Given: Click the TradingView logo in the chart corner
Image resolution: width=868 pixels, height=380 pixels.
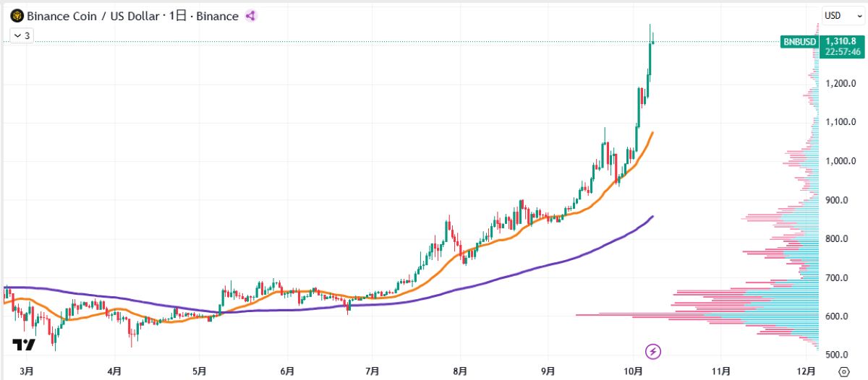Looking at the screenshot, I should (x=24, y=345).
